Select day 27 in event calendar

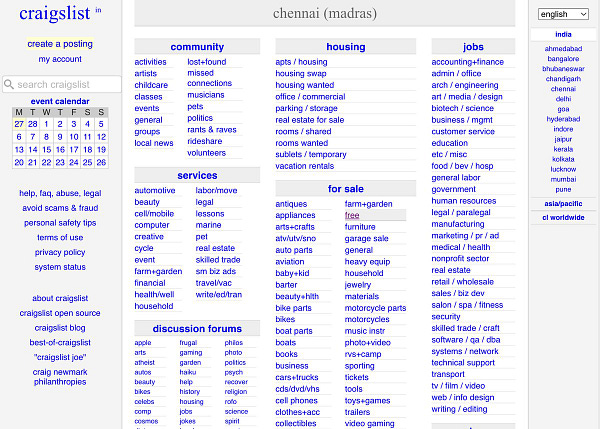click(19, 124)
